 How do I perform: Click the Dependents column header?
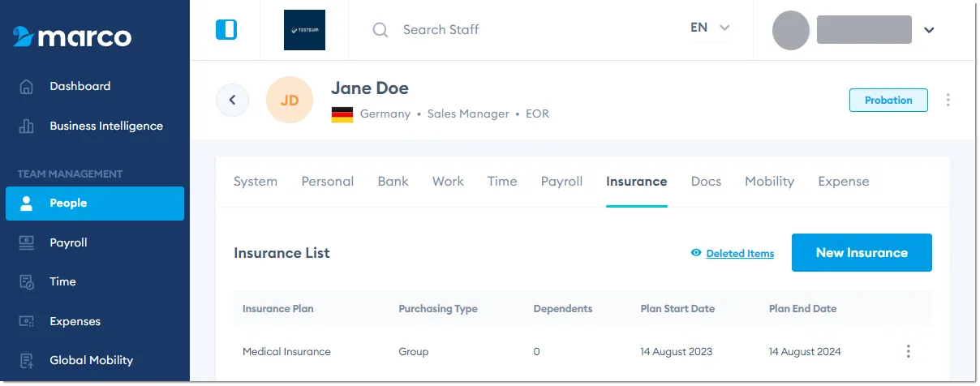tap(563, 309)
